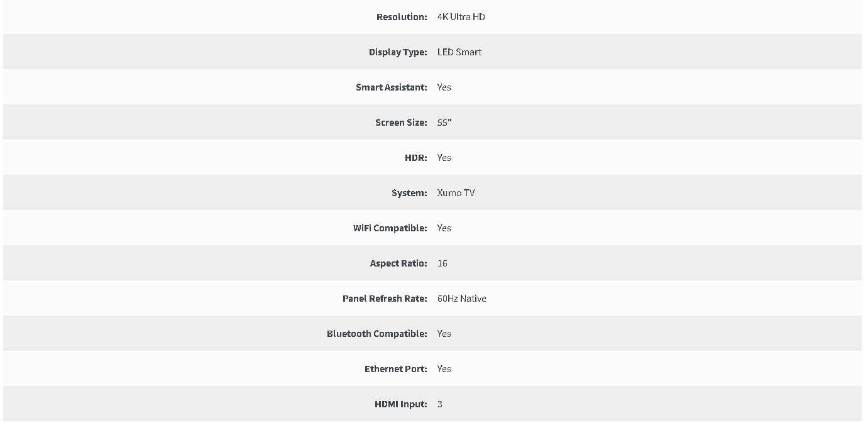The image size is (868, 423).
Task: Select the 55" screen size value
Action: (444, 123)
